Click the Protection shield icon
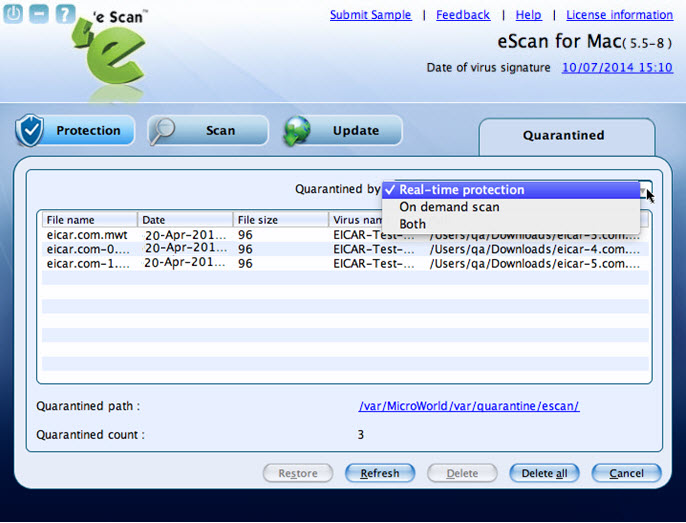Screen dimensions: 686x523 click(29, 130)
